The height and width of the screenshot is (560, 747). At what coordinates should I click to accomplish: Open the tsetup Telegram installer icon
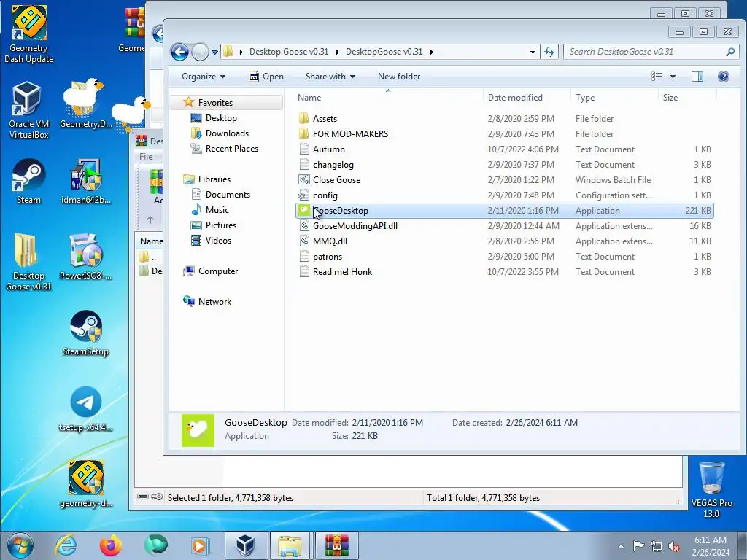(x=86, y=409)
